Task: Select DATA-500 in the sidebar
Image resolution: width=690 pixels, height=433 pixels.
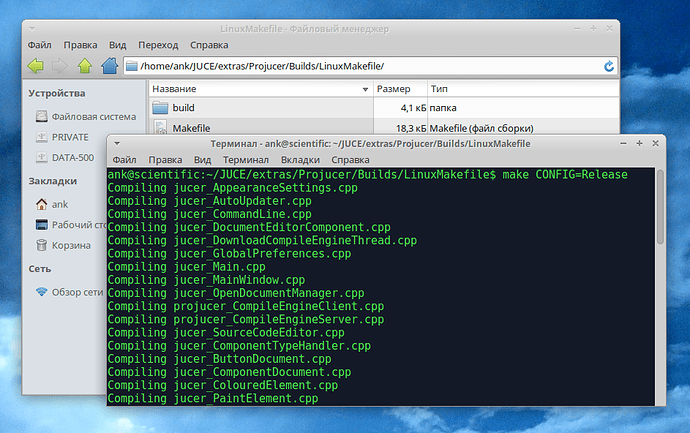Action: [x=73, y=158]
